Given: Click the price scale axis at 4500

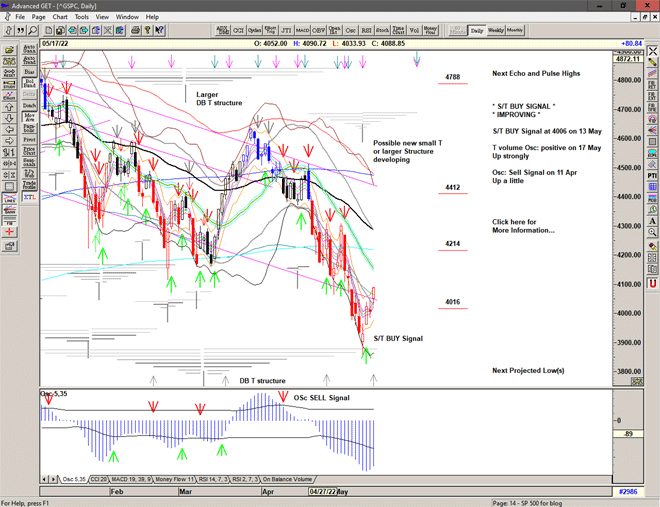Looking at the screenshot, I should (628, 168).
